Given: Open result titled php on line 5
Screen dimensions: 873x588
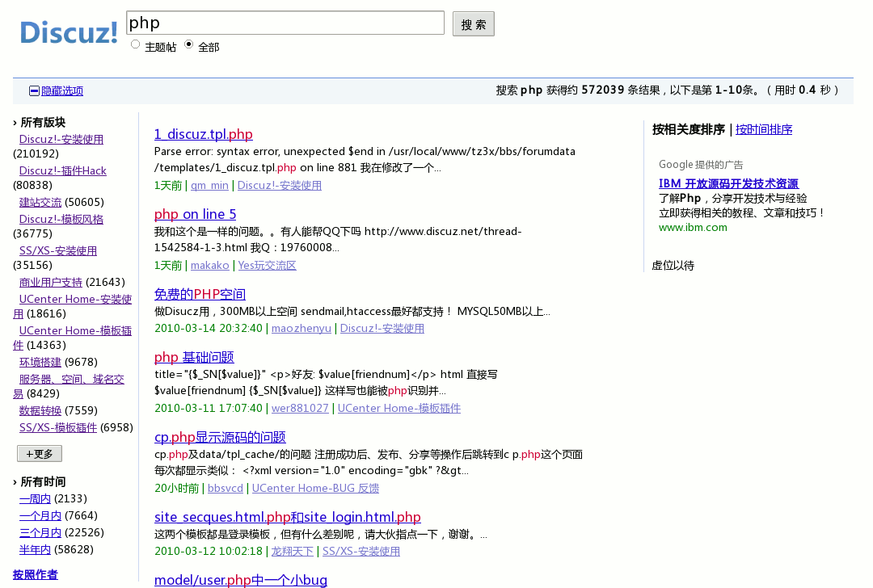Looking at the screenshot, I should coord(195,214).
